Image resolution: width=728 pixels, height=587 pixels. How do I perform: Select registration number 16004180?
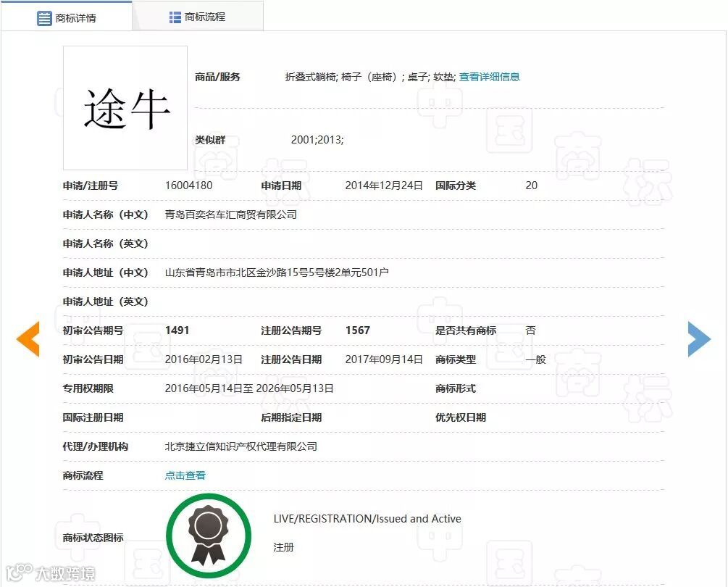point(188,186)
